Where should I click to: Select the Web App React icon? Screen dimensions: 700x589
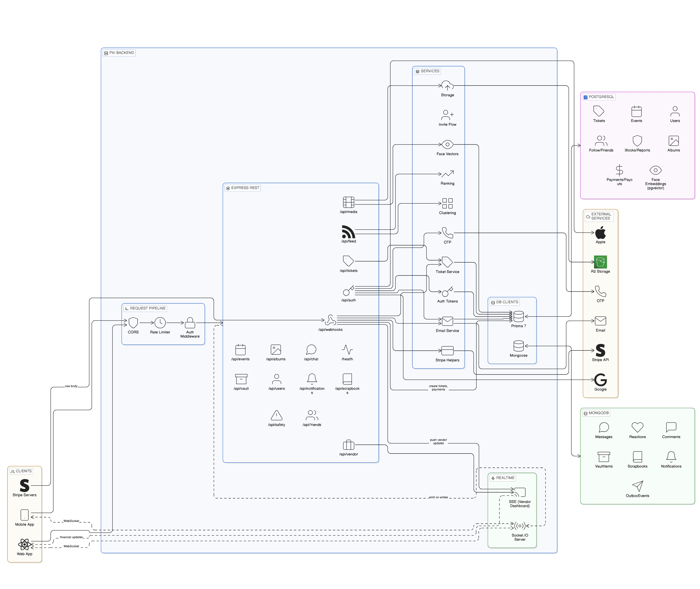pyautogui.click(x=24, y=544)
